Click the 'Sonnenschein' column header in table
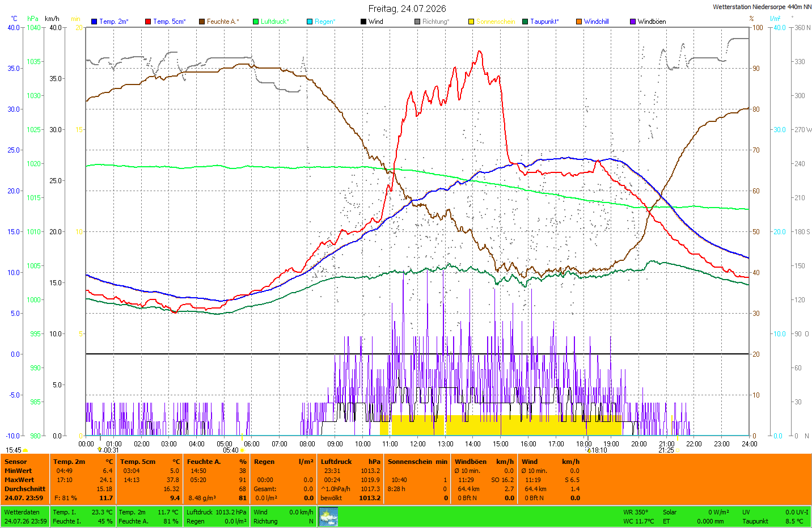 click(x=410, y=462)
